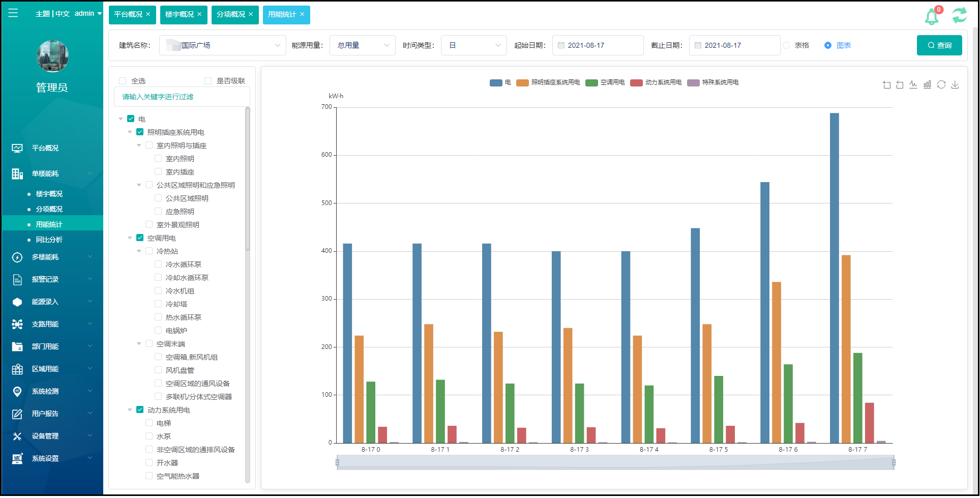Open the notification bell

[932, 16]
